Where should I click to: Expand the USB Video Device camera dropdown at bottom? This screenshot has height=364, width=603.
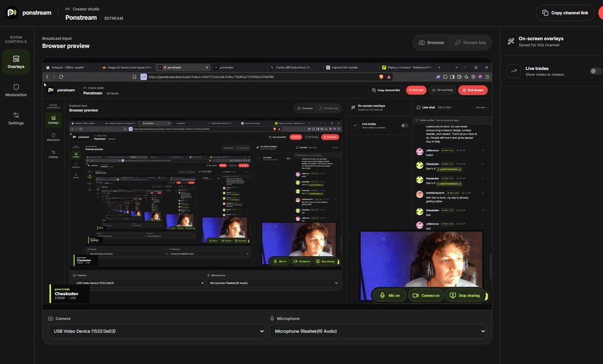click(156, 331)
